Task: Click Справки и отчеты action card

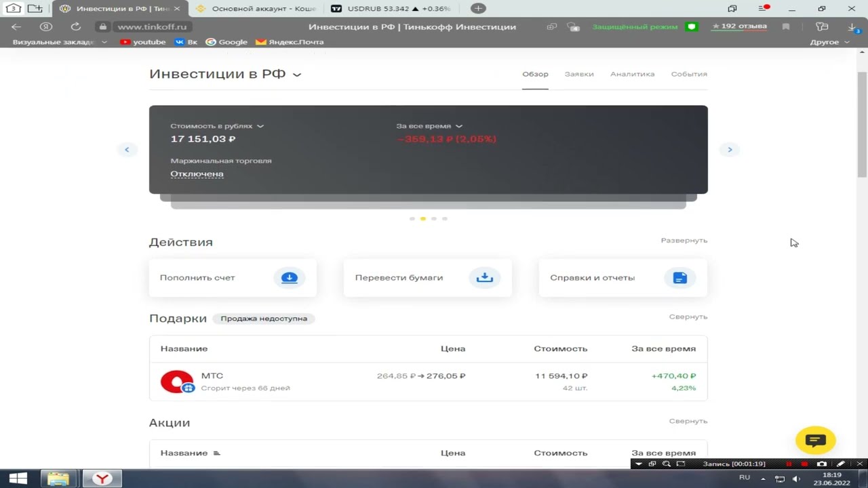Action: pos(623,278)
